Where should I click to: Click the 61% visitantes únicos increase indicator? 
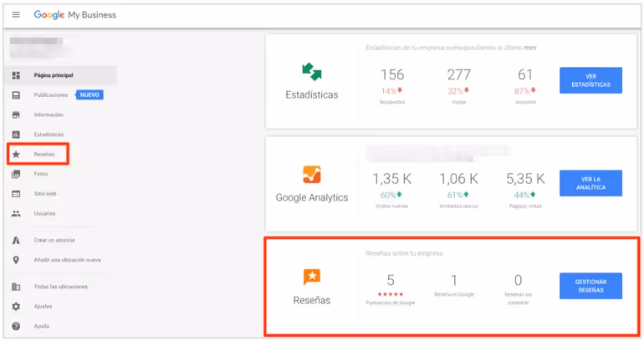[458, 195]
